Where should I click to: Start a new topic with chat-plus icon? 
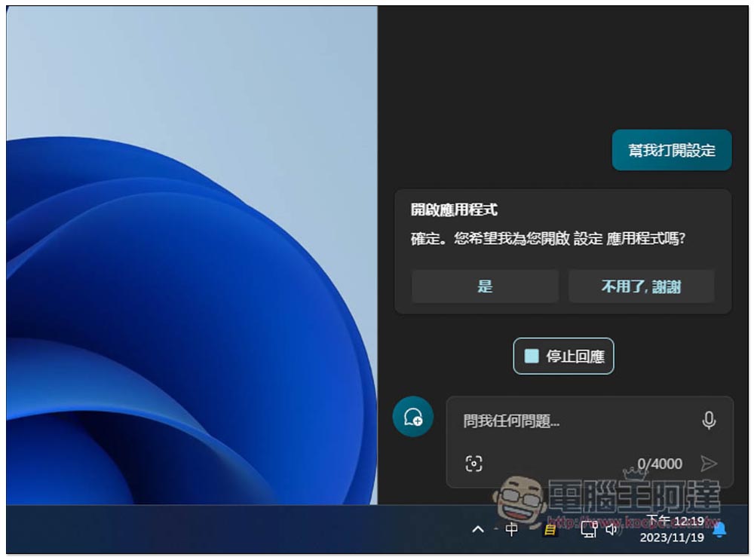coord(413,416)
